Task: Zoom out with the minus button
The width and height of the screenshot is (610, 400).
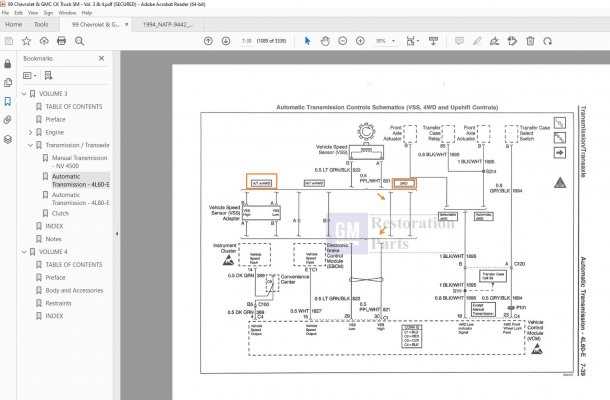Action: click(x=343, y=41)
